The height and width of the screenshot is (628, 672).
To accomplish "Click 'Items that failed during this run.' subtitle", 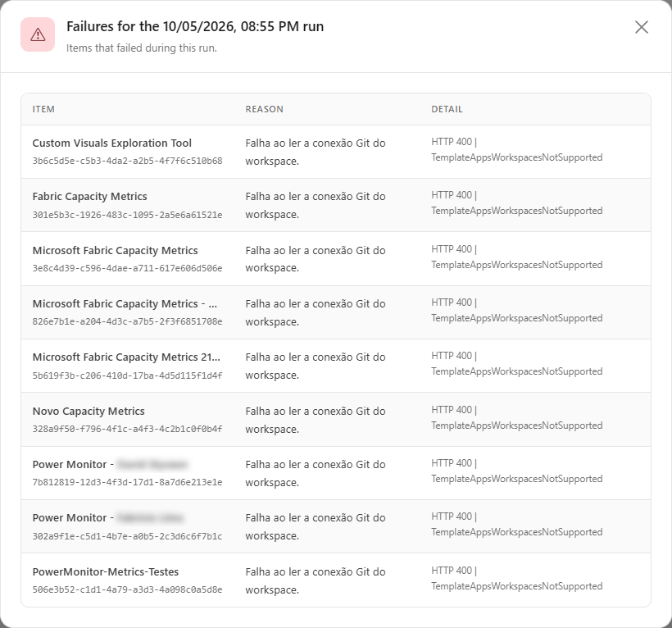I will pyautogui.click(x=142, y=48).
